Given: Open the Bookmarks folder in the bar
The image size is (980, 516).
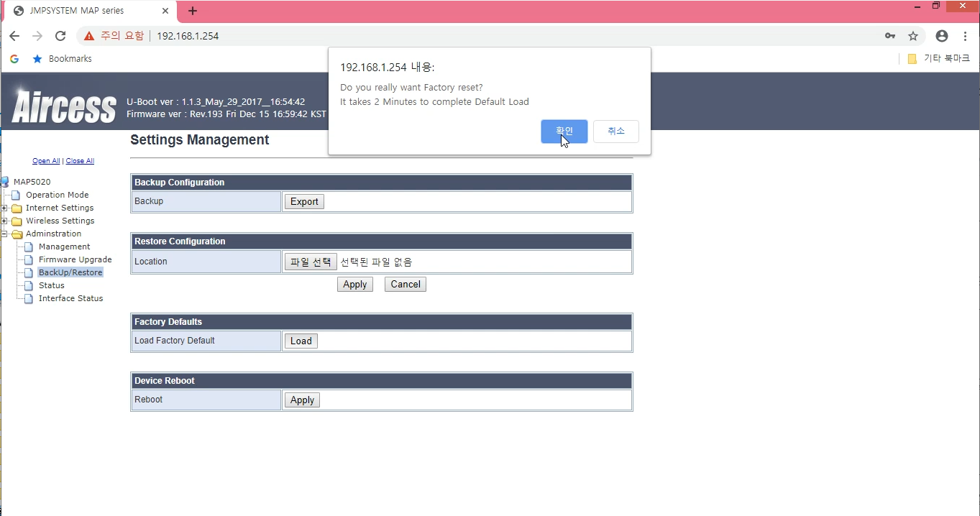Looking at the screenshot, I should [x=63, y=59].
